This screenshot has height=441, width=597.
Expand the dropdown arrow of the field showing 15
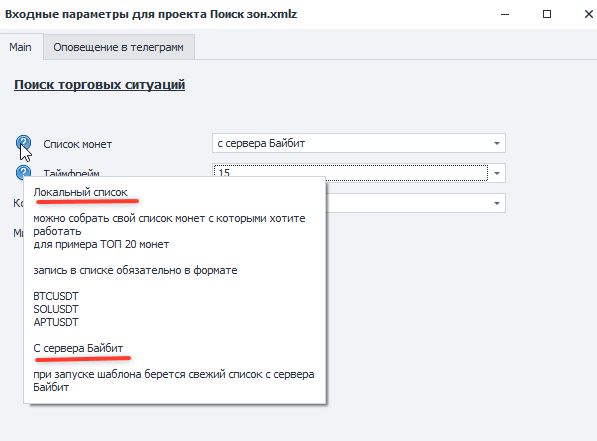[496, 173]
